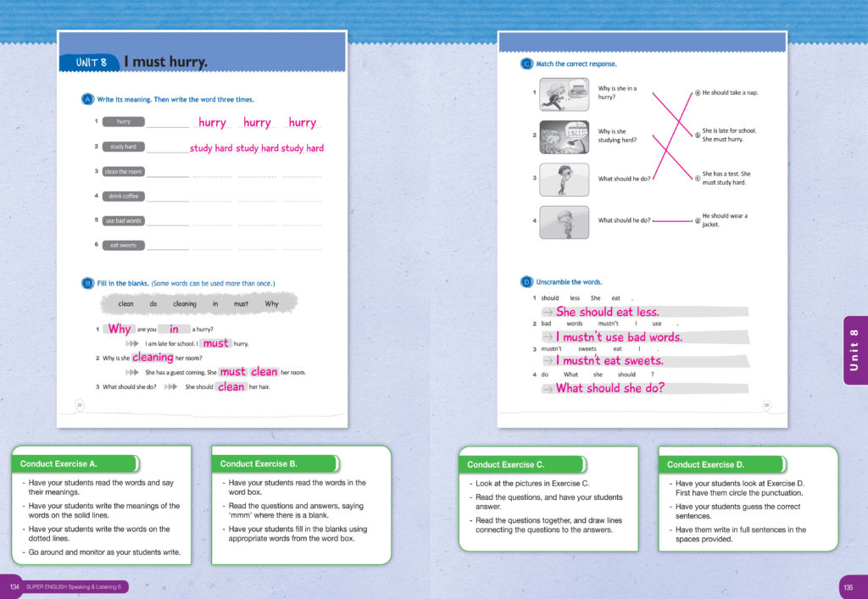Select option d 'He should wear a jacket'
This screenshot has width=868, height=599.
pos(698,220)
